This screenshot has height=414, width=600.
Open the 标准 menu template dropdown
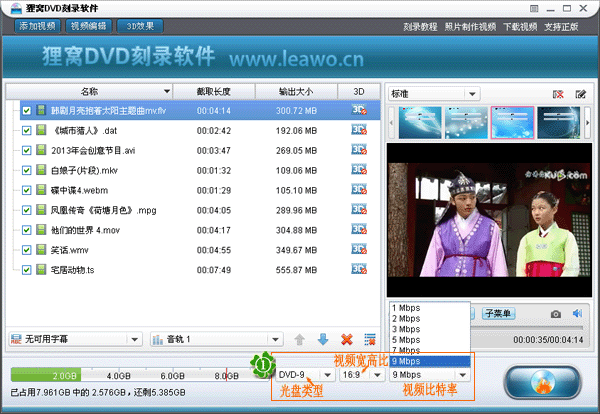(434, 94)
